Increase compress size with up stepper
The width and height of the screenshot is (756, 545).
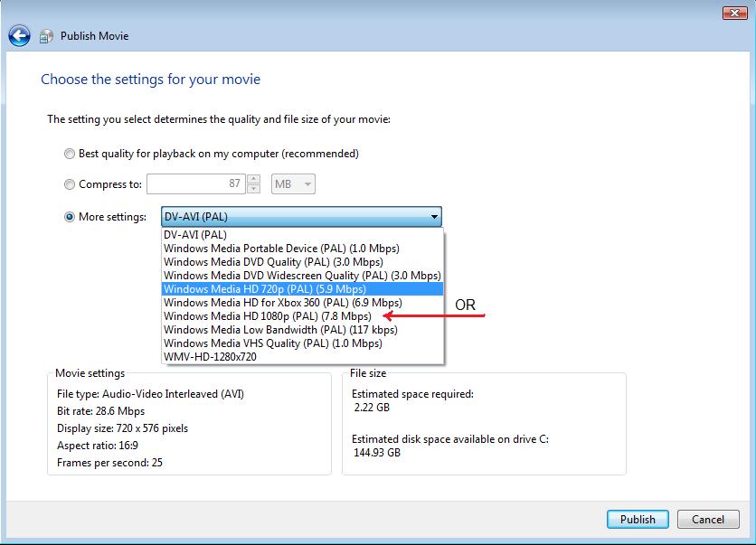pos(254,179)
